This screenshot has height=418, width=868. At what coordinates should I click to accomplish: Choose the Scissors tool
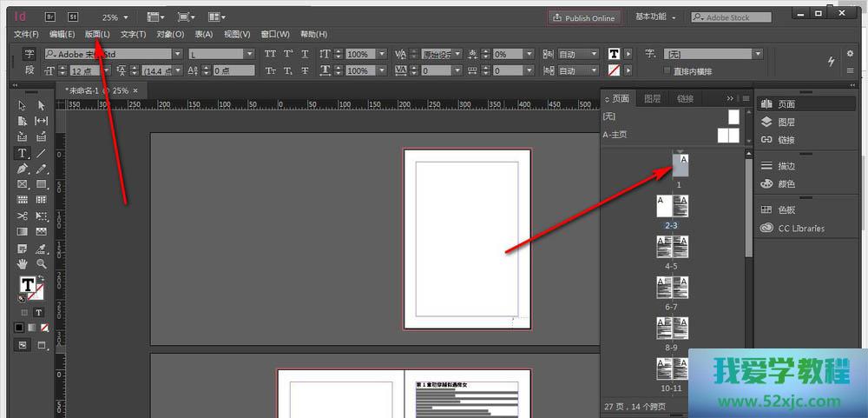coord(22,216)
